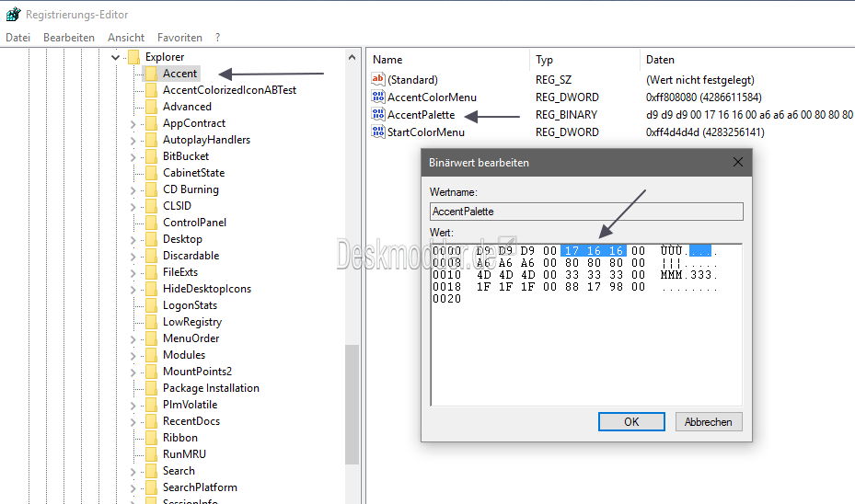Click the ControlPanel folder icon
This screenshot has height=504, width=855.
pos(152,223)
